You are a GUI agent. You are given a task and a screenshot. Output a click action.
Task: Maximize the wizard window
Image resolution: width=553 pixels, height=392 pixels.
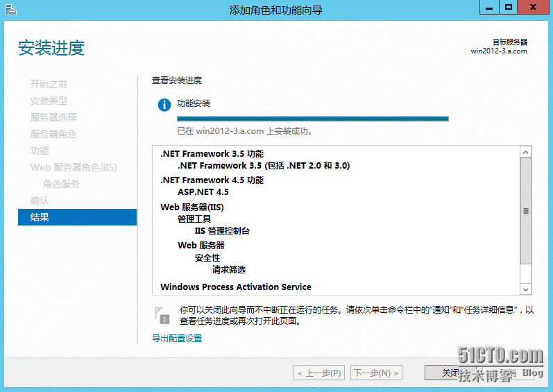[x=508, y=8]
